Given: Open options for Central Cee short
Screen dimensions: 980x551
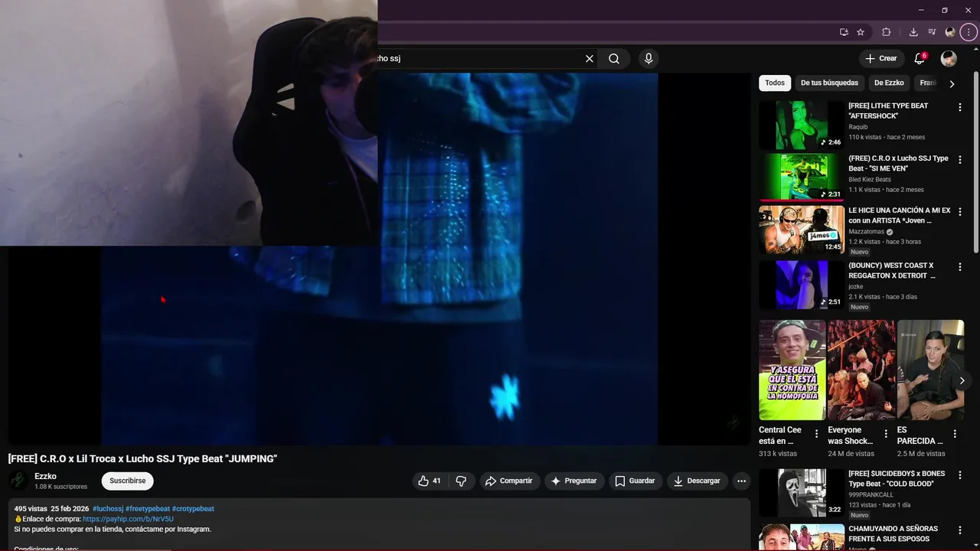Looking at the screenshot, I should click(817, 433).
